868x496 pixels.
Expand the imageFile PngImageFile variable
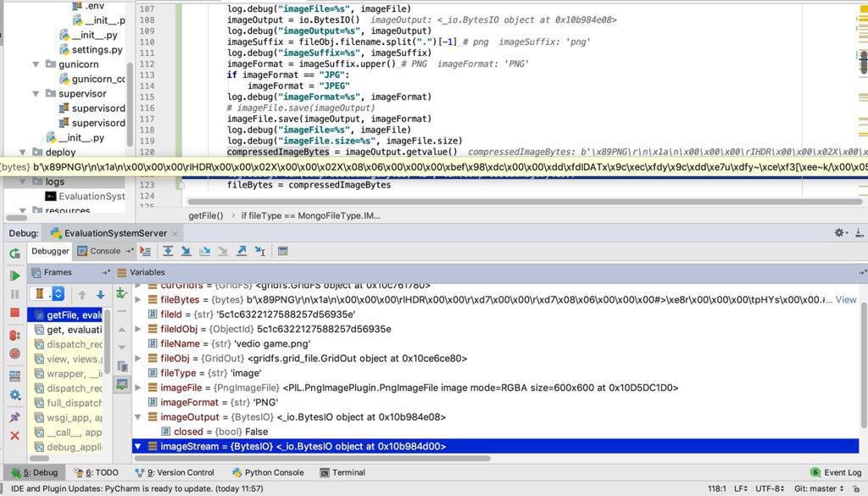(138, 387)
